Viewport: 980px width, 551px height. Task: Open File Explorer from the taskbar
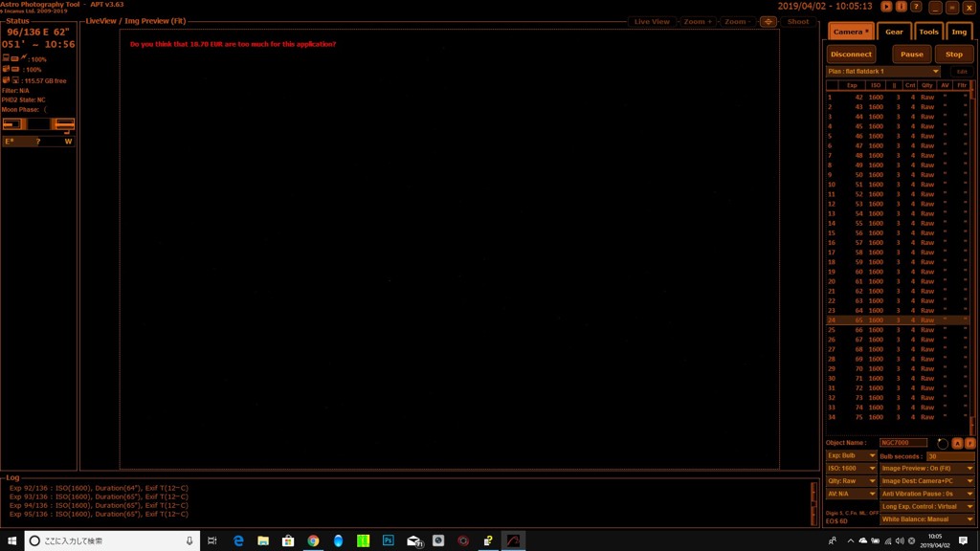(x=263, y=541)
